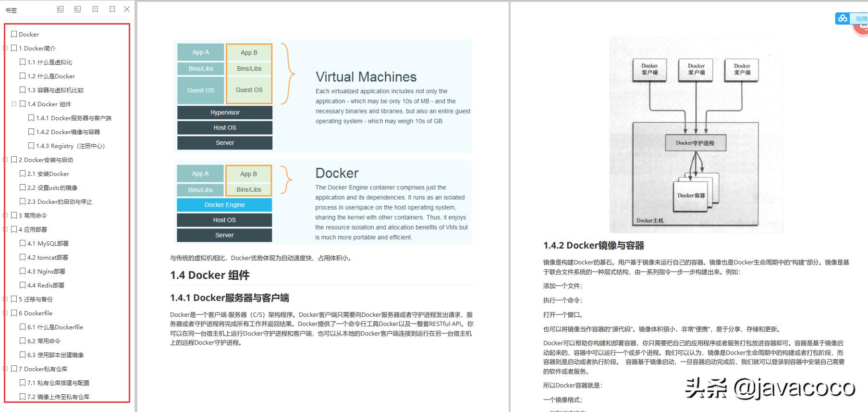Select the 7.2 镜像上传至私有仓库 bookmark
868x412 pixels.
pos(58,397)
